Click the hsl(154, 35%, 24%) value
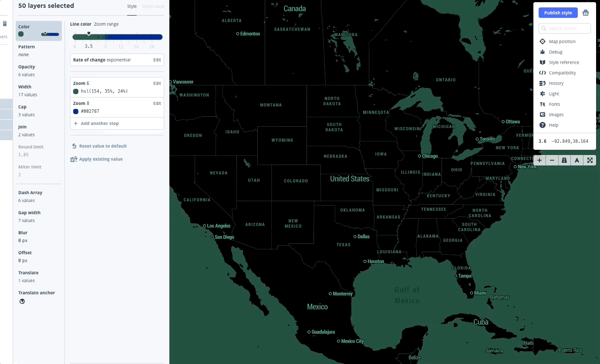This screenshot has height=364, width=600. [x=104, y=91]
